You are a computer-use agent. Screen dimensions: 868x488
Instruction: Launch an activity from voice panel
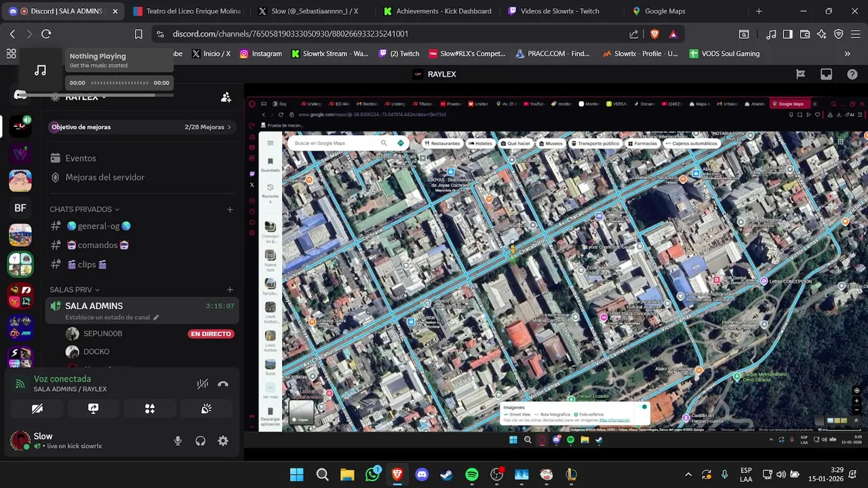click(x=150, y=409)
